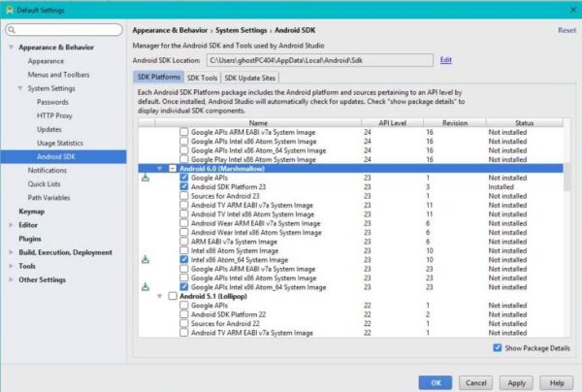Image resolution: width=582 pixels, height=392 pixels.
Task: Click download icon beside Intel x86 Atom_64 System Image
Action: 145,260
